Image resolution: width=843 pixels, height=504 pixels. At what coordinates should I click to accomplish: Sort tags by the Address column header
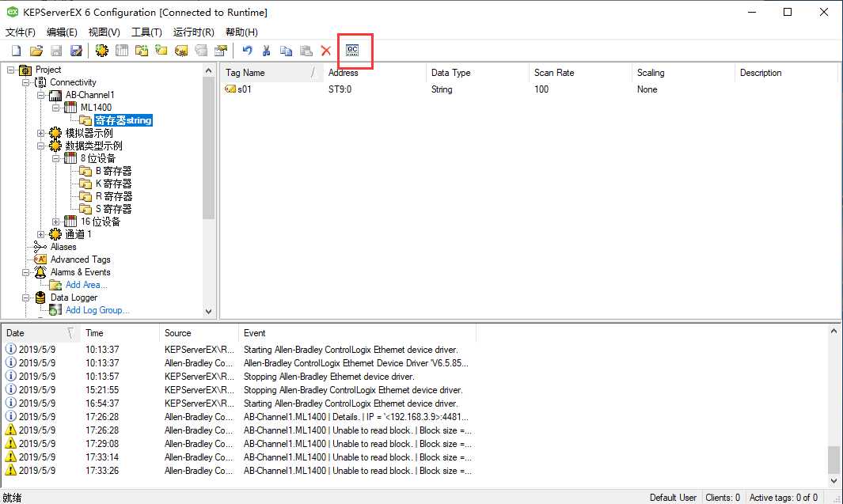point(374,73)
